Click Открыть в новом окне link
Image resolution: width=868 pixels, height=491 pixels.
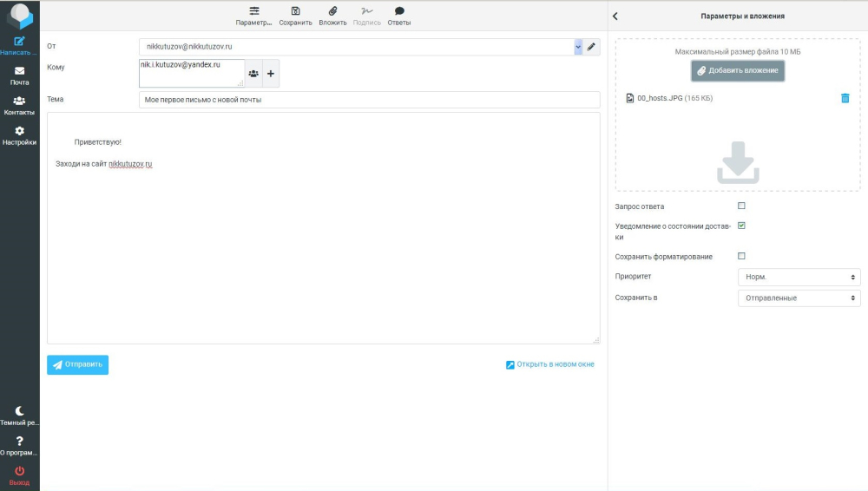[550, 364]
